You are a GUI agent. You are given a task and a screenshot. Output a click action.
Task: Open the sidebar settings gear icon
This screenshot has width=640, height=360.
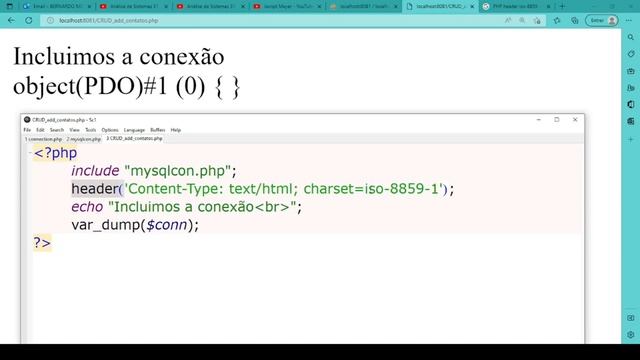tap(631, 335)
